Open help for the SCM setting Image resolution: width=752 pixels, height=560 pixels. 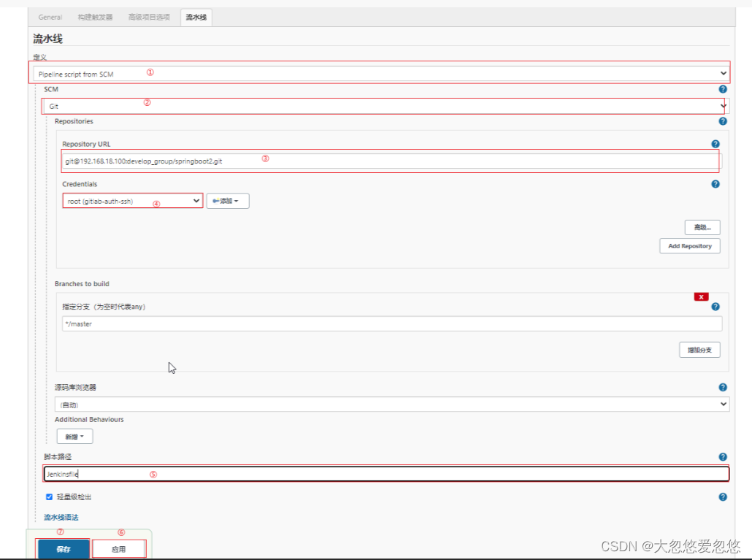723,89
